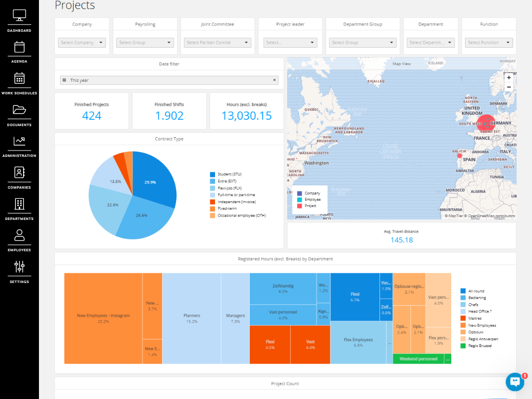
Task: Clear the This year date filter
Action: tap(275, 80)
